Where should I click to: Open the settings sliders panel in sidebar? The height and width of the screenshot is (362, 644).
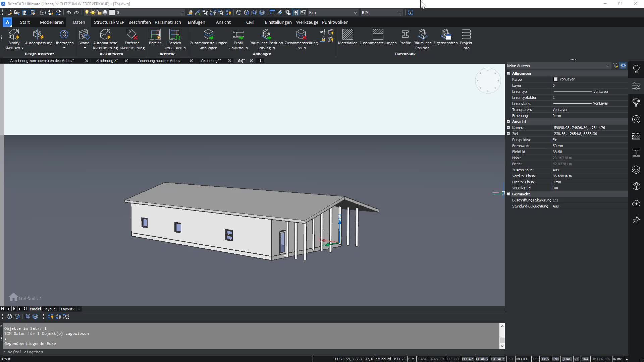tap(636, 86)
